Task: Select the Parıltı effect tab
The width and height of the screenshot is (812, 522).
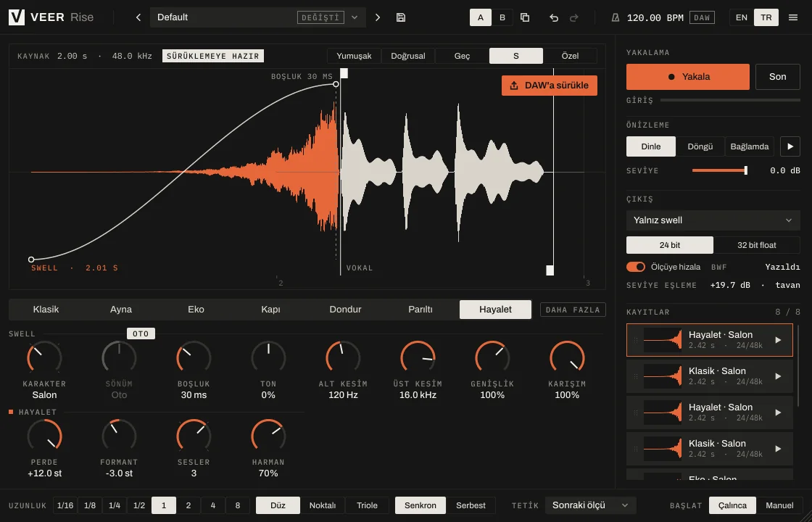Action: point(420,309)
